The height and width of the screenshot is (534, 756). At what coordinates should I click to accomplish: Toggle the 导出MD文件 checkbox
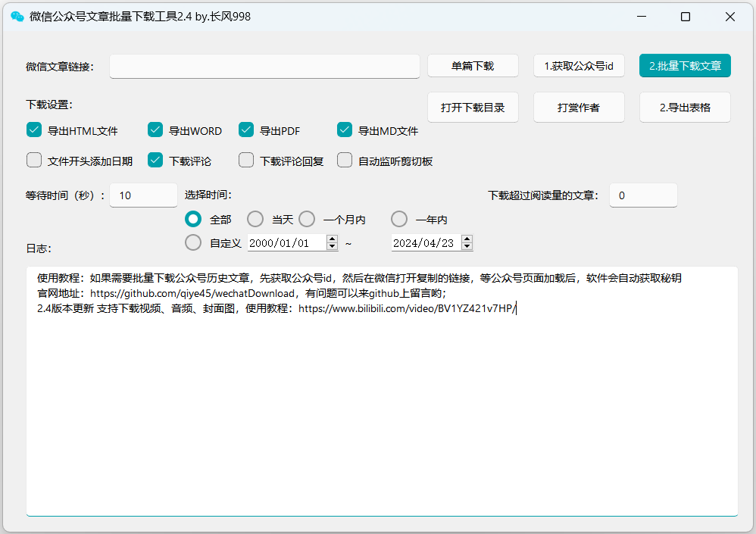pyautogui.click(x=344, y=130)
